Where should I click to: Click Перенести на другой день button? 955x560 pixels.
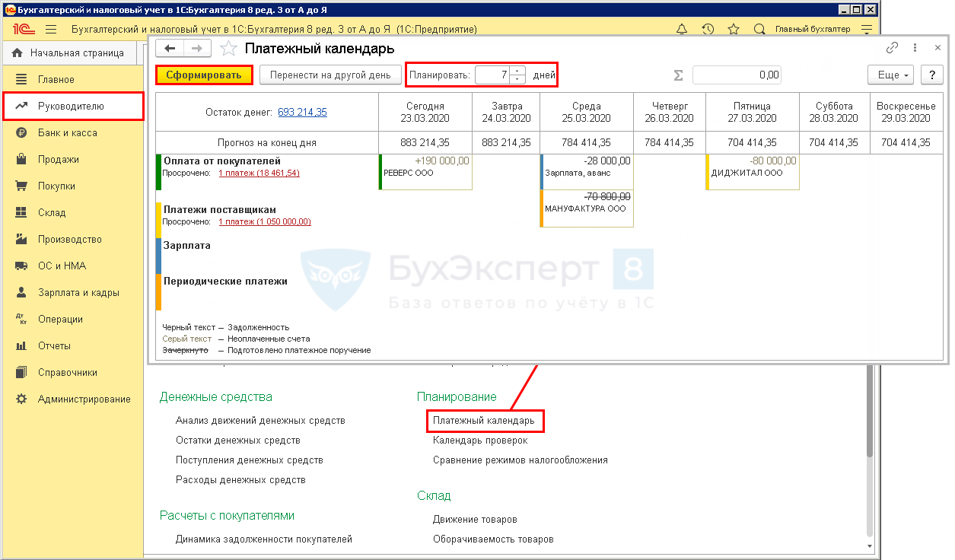[330, 75]
